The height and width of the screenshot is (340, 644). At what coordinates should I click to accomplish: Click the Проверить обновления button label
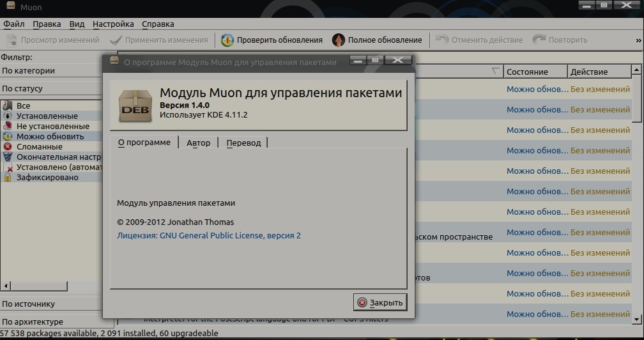(280, 40)
